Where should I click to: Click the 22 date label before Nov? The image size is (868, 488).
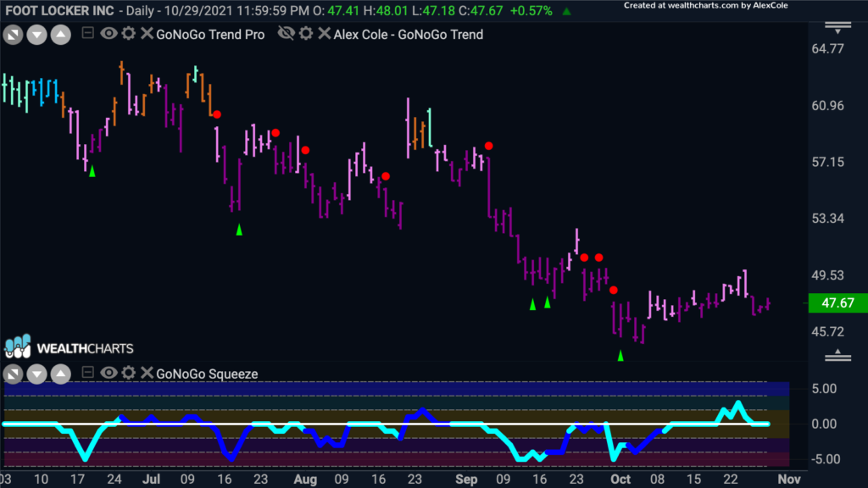[731, 480]
